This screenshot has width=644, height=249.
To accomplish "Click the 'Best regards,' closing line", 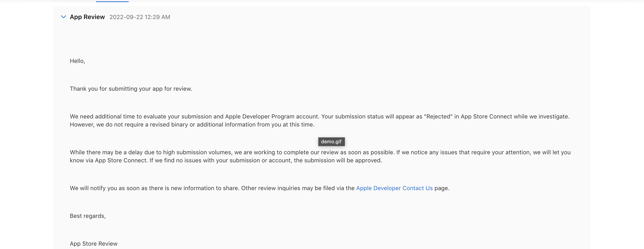I will click(x=87, y=216).
